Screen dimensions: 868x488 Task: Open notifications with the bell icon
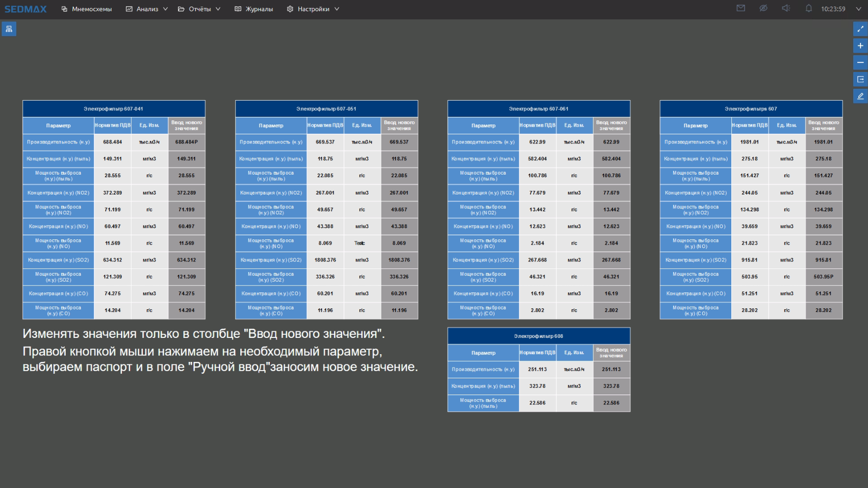(808, 8)
